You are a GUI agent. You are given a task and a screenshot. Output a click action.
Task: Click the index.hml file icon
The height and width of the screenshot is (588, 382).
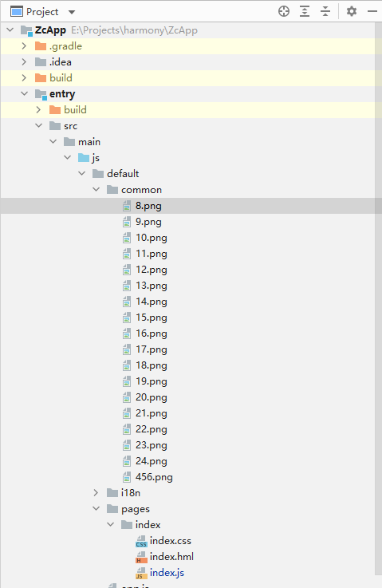click(x=141, y=557)
